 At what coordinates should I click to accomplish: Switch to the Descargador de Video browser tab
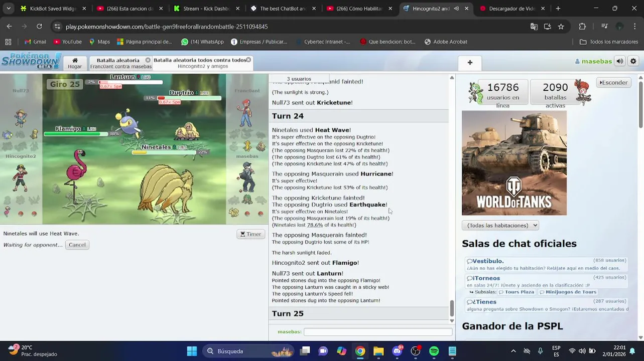511,9
